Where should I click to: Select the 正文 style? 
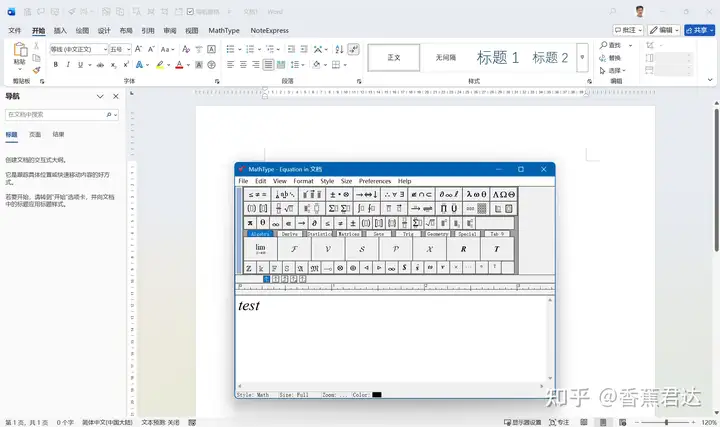click(394, 57)
